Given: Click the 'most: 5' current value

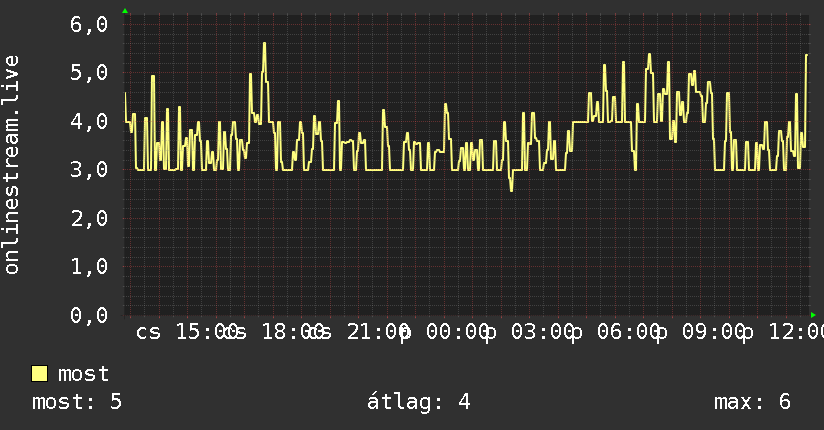Looking at the screenshot, I should coord(77,402).
